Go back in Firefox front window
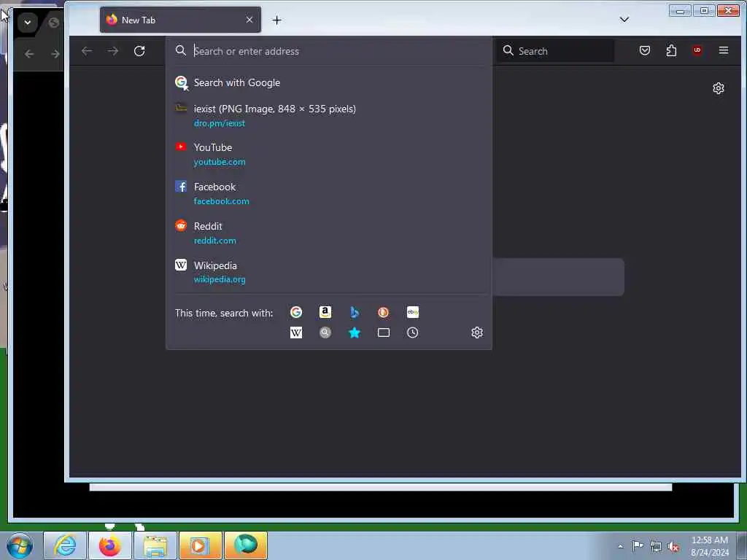Screen dimensions: 747x560 tap(87, 51)
